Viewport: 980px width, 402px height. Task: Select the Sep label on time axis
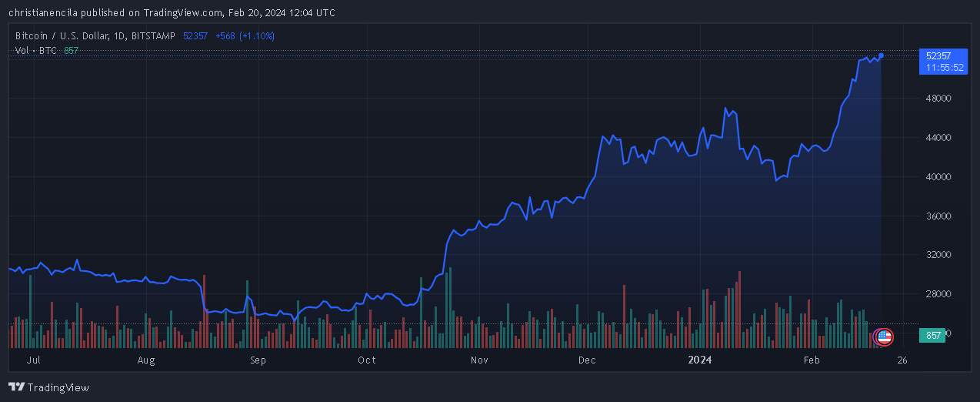coord(258,360)
